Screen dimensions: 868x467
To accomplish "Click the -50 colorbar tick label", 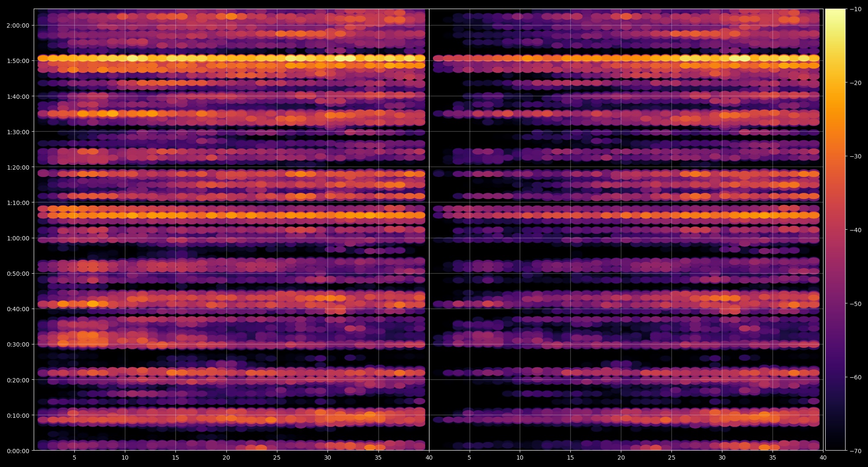I will [855, 304].
